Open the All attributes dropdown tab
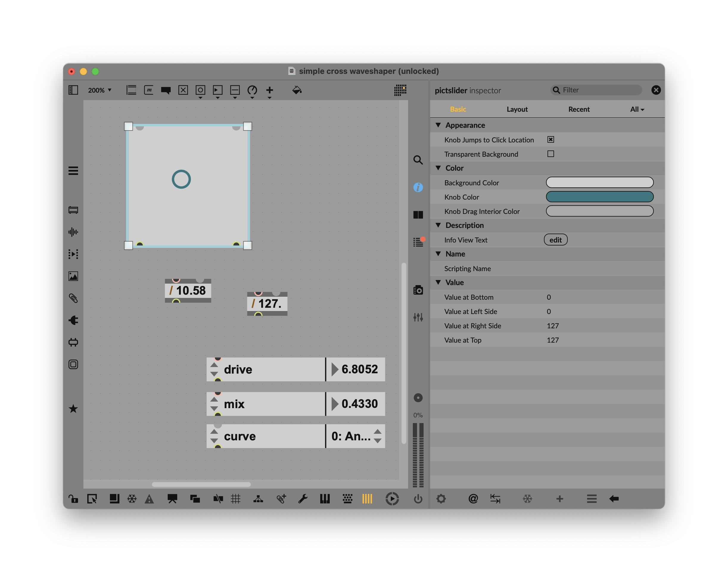Screen dimensions: 728x572 [637, 109]
